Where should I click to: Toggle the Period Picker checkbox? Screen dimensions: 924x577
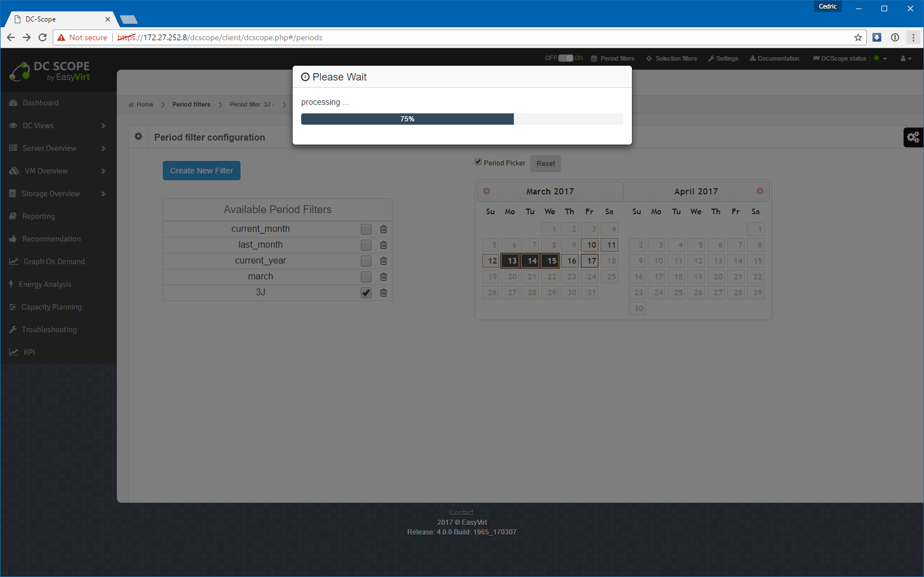(x=478, y=162)
